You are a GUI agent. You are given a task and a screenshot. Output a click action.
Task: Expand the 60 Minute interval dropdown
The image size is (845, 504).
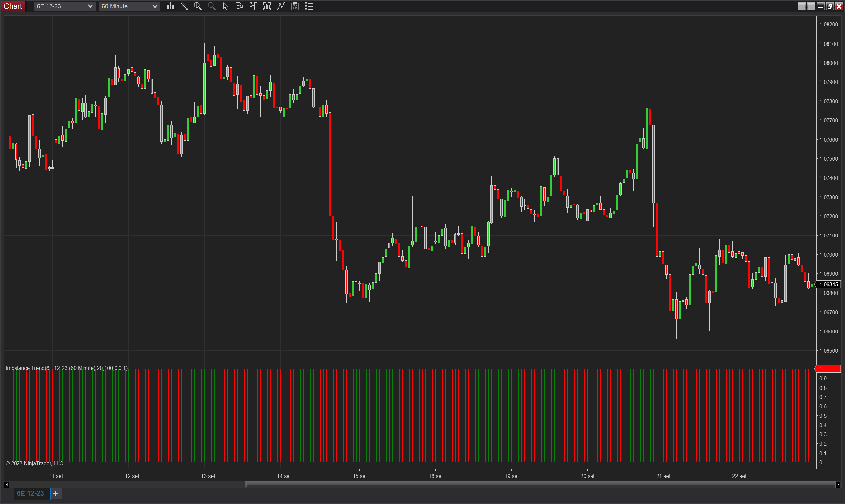[129, 6]
